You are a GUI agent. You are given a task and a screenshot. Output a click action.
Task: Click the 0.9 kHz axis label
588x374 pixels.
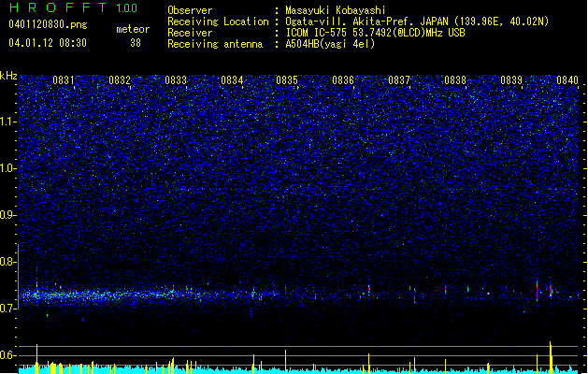pyautogui.click(x=8, y=215)
